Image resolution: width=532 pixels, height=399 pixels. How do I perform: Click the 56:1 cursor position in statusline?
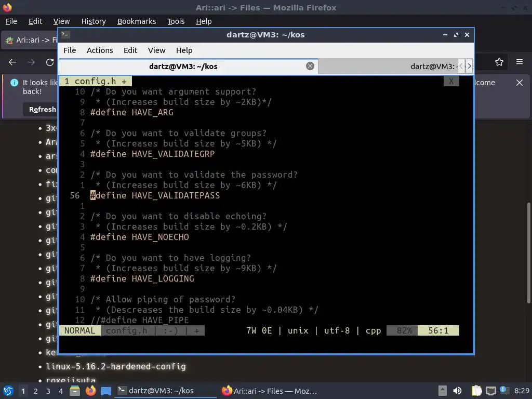pyautogui.click(x=438, y=330)
